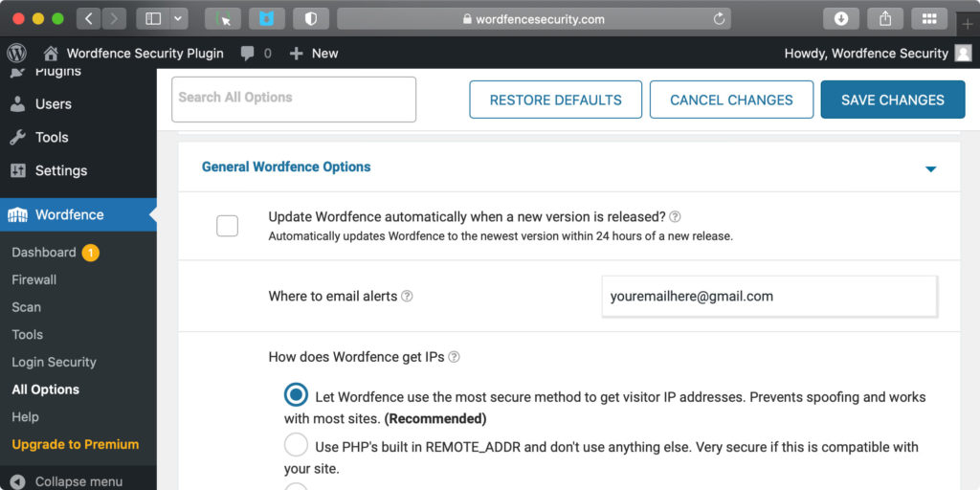Screen dimensions: 980x490
Task: Open the Settings menu item
Action: (61, 170)
